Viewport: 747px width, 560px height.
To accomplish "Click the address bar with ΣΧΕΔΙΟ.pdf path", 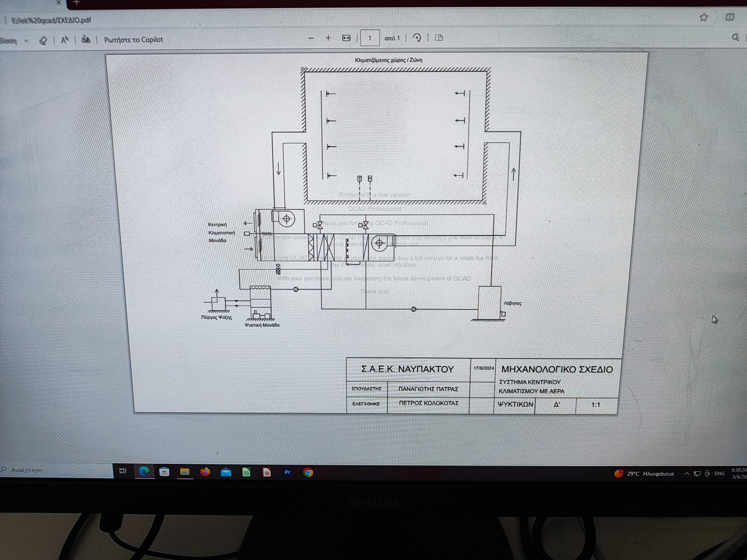I will (51, 20).
